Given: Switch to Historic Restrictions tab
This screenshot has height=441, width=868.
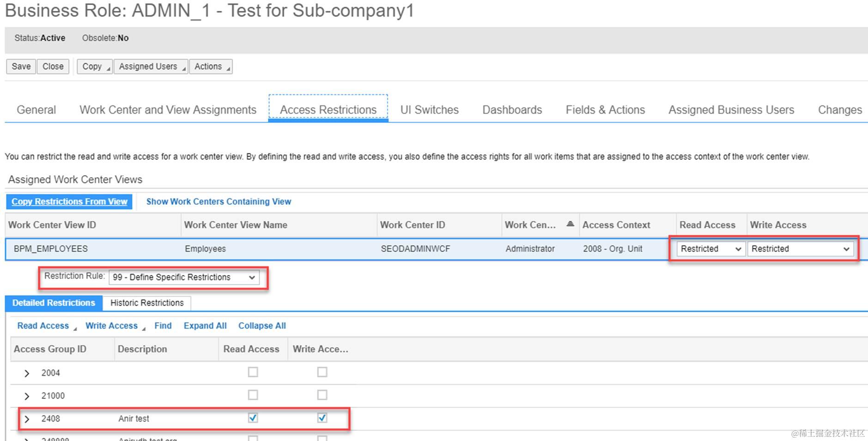Looking at the screenshot, I should tap(147, 303).
